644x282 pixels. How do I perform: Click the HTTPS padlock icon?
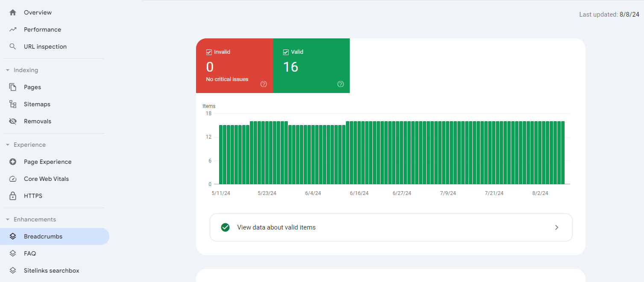pyautogui.click(x=13, y=196)
